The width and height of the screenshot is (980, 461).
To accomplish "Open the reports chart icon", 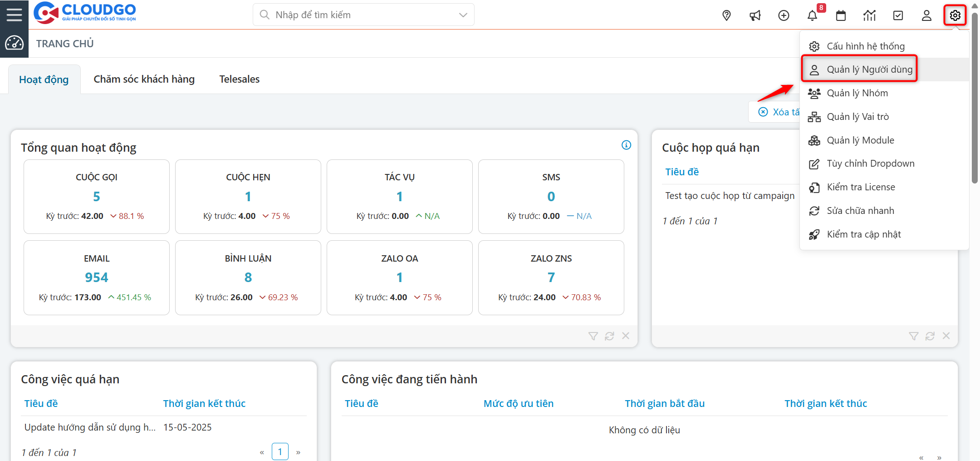I will click(869, 15).
